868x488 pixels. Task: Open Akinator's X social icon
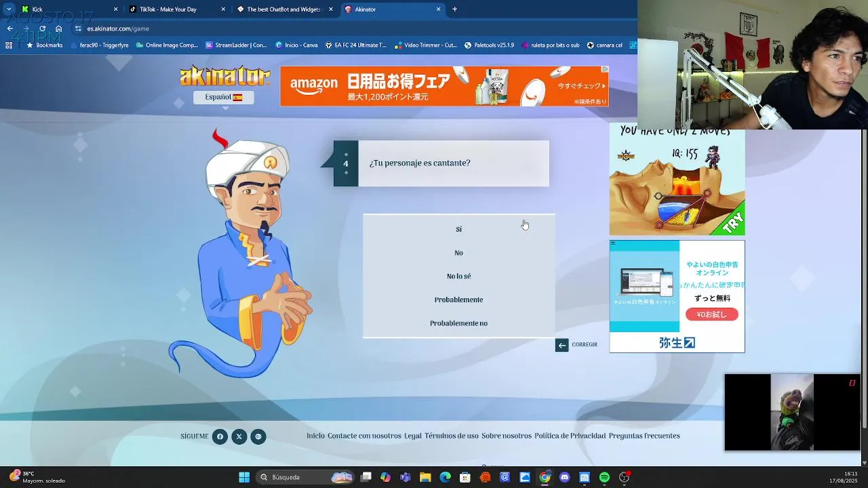click(239, 436)
